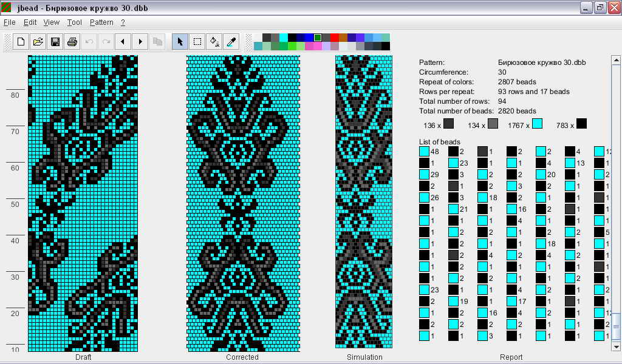Screen dimensions: 622x364
Task: Save pattern using floppy disk icon
Action: coord(55,42)
